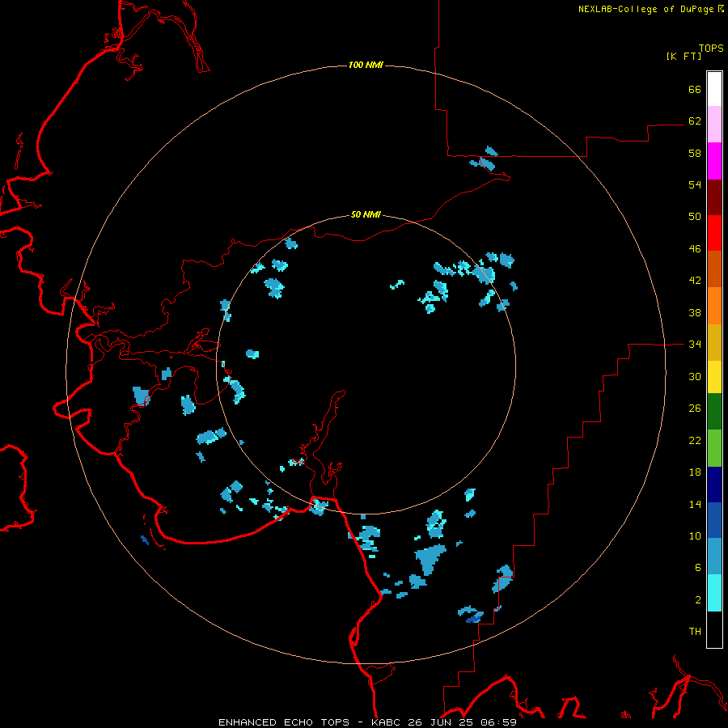This screenshot has width=728, height=728.
Task: Click the '50 NMI' range ring label
Action: (366, 214)
